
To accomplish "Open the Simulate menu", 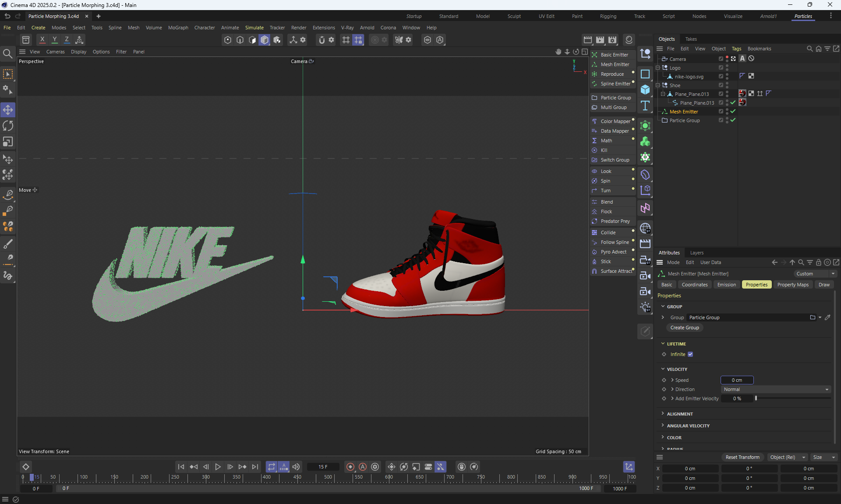I will pyautogui.click(x=254, y=28).
